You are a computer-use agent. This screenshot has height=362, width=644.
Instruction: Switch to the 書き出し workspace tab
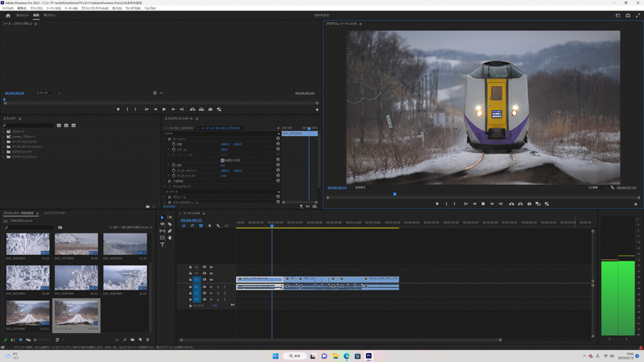[50, 15]
